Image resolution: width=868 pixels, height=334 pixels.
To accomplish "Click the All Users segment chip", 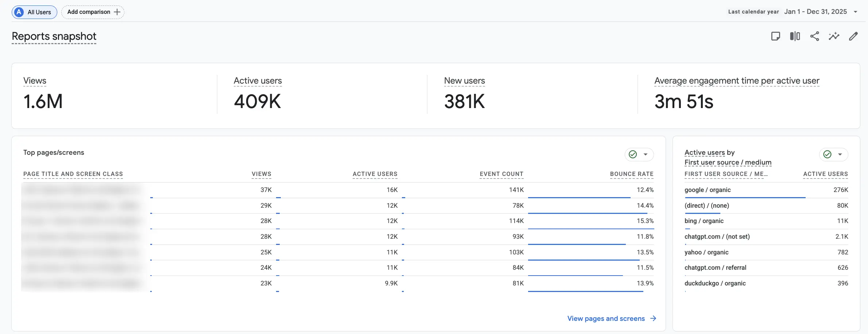I will click(x=34, y=12).
